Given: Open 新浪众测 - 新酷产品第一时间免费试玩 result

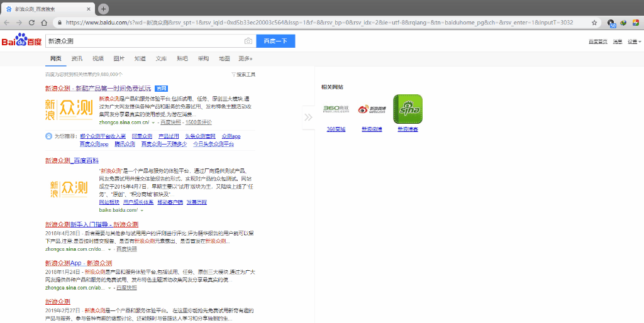Looking at the screenshot, I should pyautogui.click(x=98, y=88).
